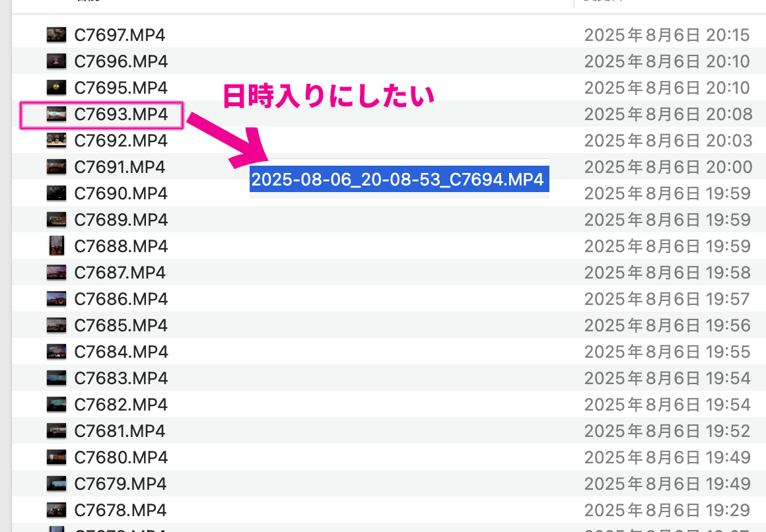The width and height of the screenshot is (766, 532).
Task: Select the C7678.MP4 file name
Action: click(121, 510)
